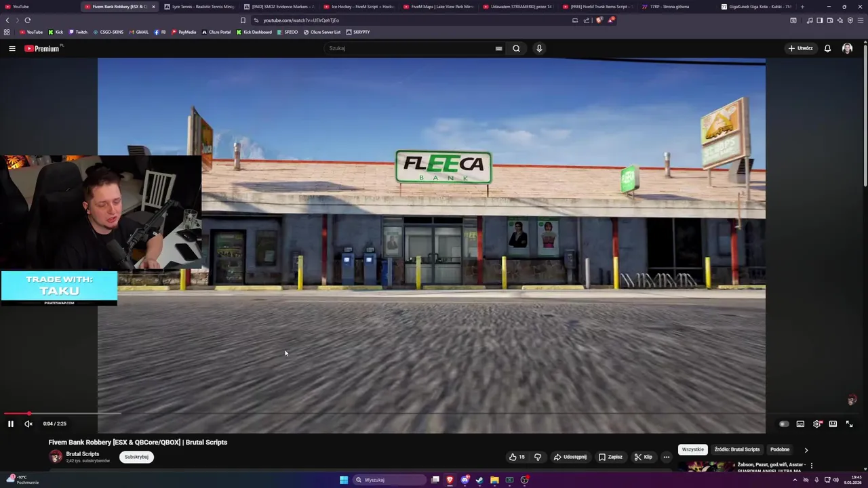Reload the page with the refresh icon

[28, 20]
